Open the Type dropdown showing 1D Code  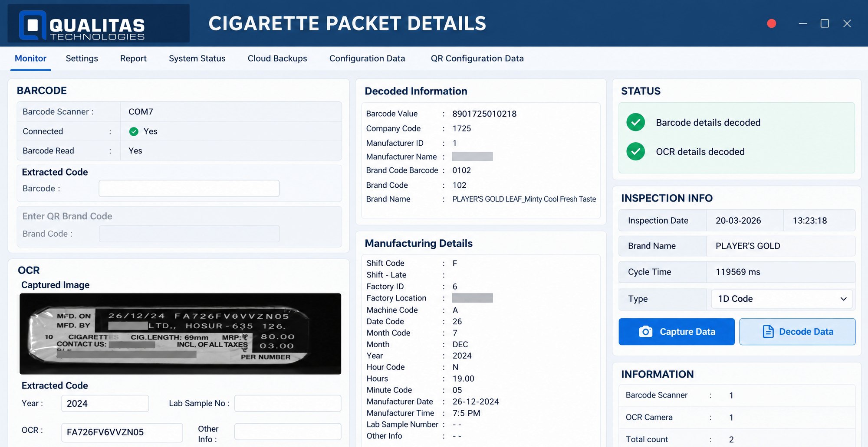tap(782, 299)
